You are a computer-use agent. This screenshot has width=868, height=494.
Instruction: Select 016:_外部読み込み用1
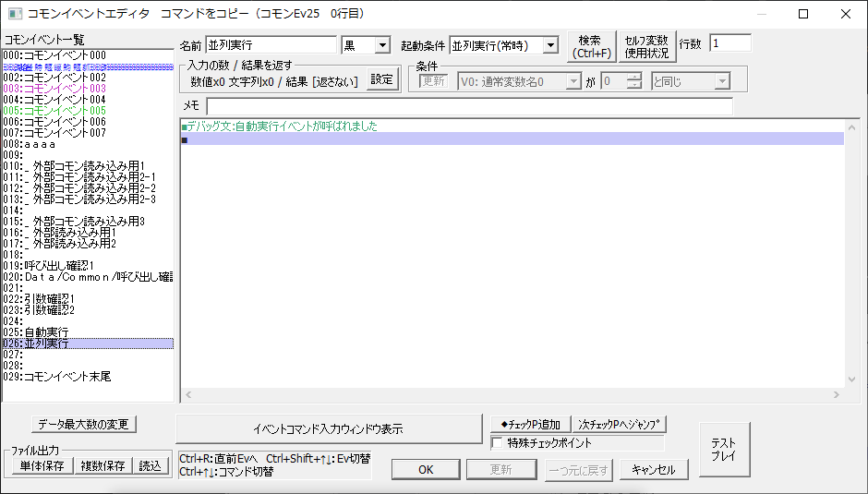pyautogui.click(x=88, y=233)
